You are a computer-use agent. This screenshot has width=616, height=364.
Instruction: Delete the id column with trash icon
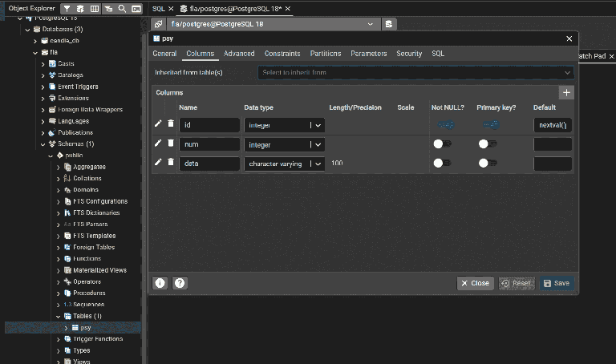[171, 123]
